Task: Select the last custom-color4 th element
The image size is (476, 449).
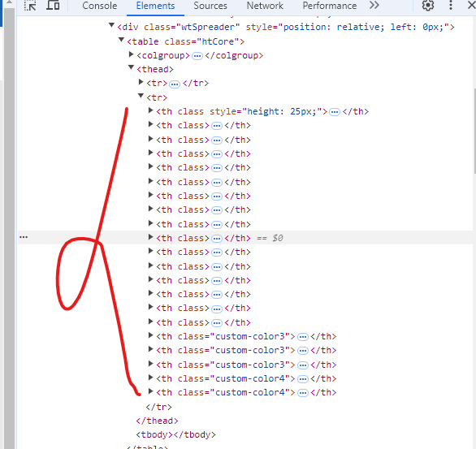Action: (246, 393)
